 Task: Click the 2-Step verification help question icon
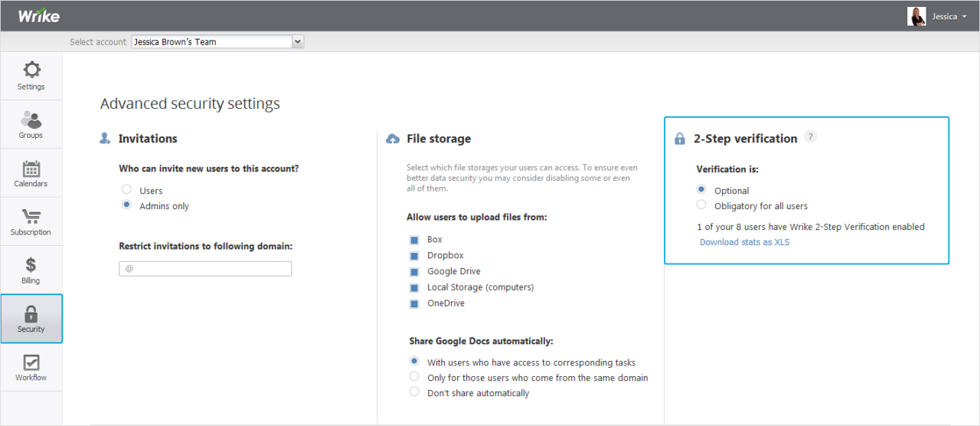click(811, 137)
